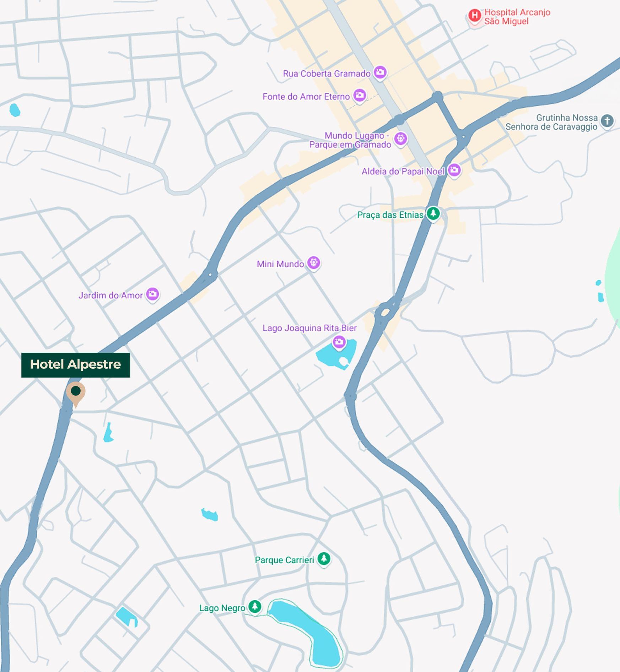
Task: Select the Praça das Etnias tree icon
Action: coord(433,214)
